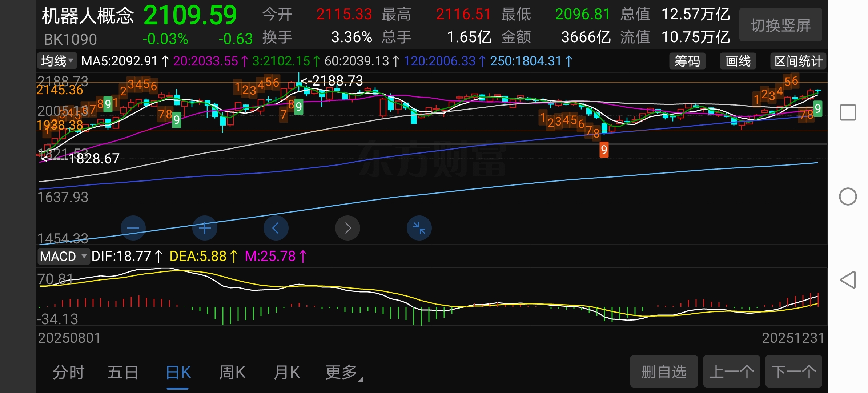Tap the collapse chart shrink icon
The height and width of the screenshot is (393, 868).
point(419,228)
